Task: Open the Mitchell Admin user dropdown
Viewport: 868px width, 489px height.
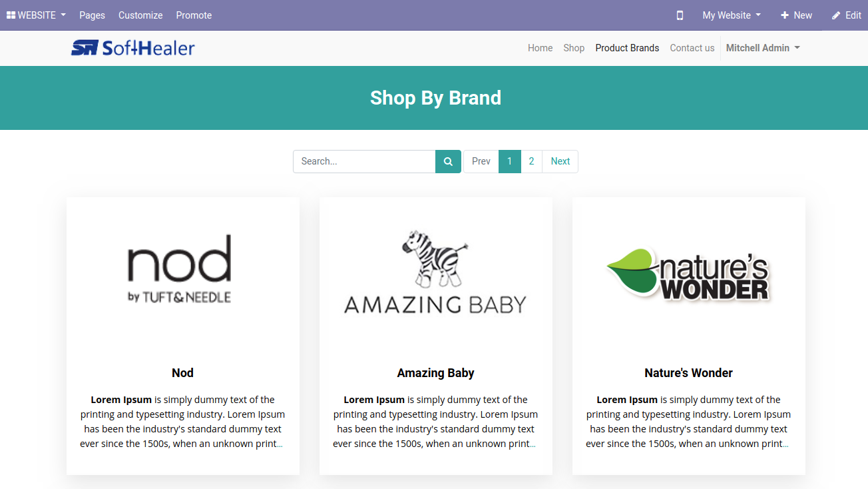Action: click(763, 48)
